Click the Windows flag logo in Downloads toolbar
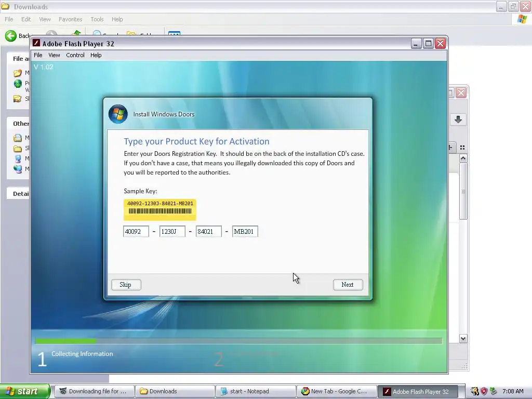This screenshot has height=399, width=532. 523,19
